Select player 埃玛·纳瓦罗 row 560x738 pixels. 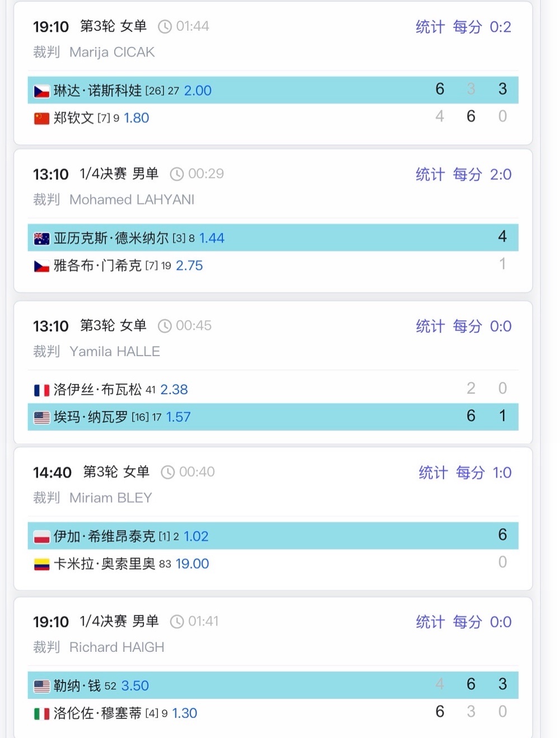[273, 417]
